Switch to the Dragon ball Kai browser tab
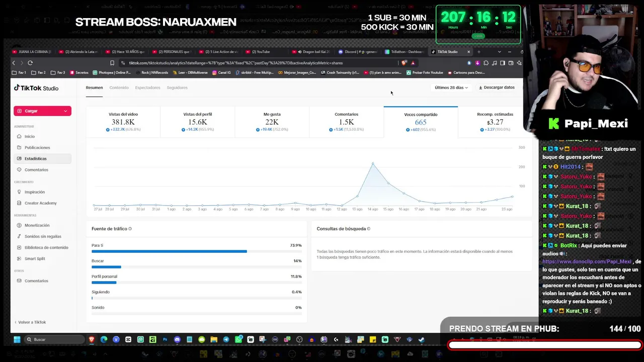 312,52
